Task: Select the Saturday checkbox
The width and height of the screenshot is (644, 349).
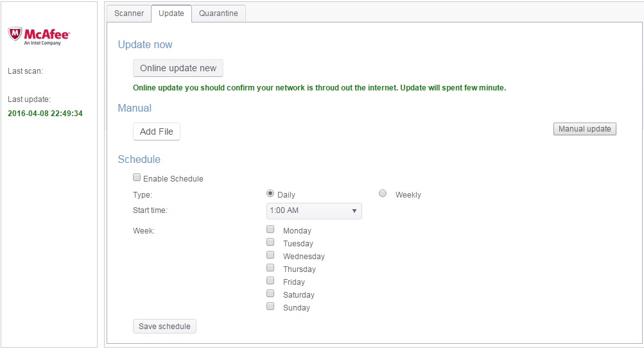Action: (270, 293)
